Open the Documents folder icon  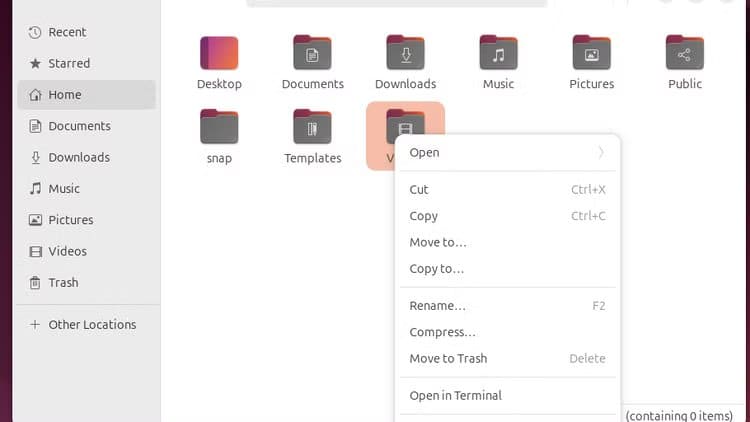click(x=312, y=53)
